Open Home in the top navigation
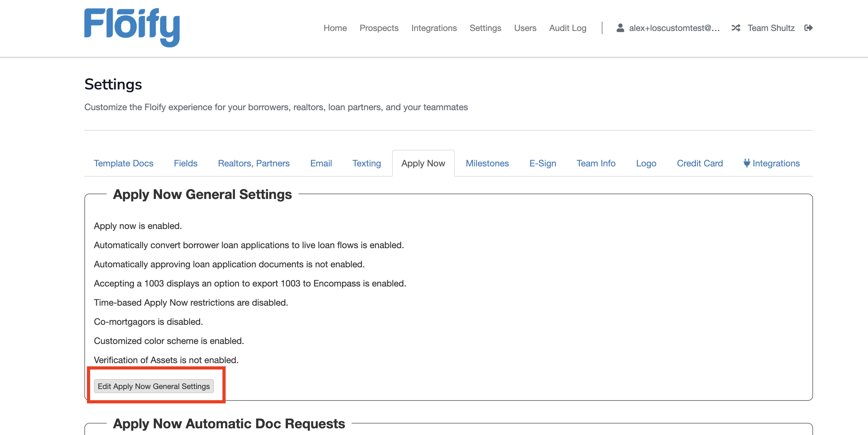Image resolution: width=868 pixels, height=435 pixels. click(x=335, y=28)
